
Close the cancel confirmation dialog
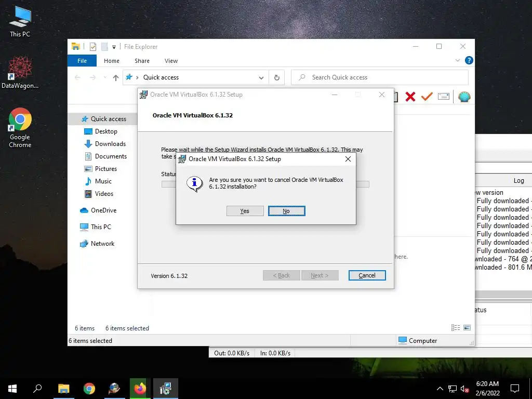(x=348, y=159)
